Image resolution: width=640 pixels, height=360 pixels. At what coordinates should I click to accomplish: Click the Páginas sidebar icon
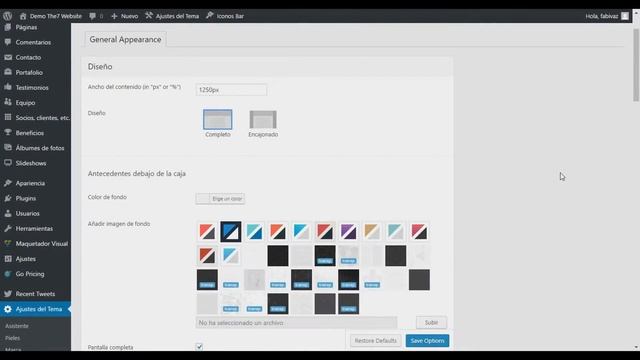click(x=8, y=27)
